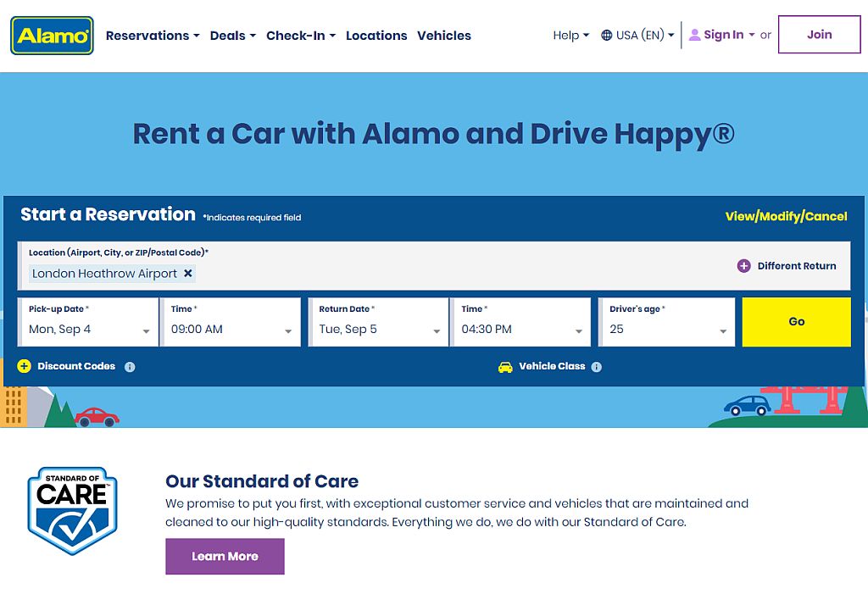
Task: Click the plus icon next to Different Return
Action: 743,265
